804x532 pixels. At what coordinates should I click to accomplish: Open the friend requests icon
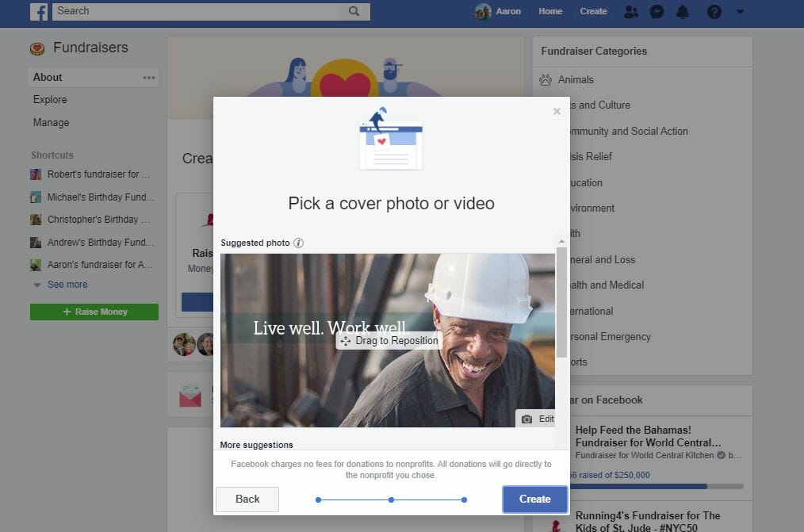coord(631,11)
